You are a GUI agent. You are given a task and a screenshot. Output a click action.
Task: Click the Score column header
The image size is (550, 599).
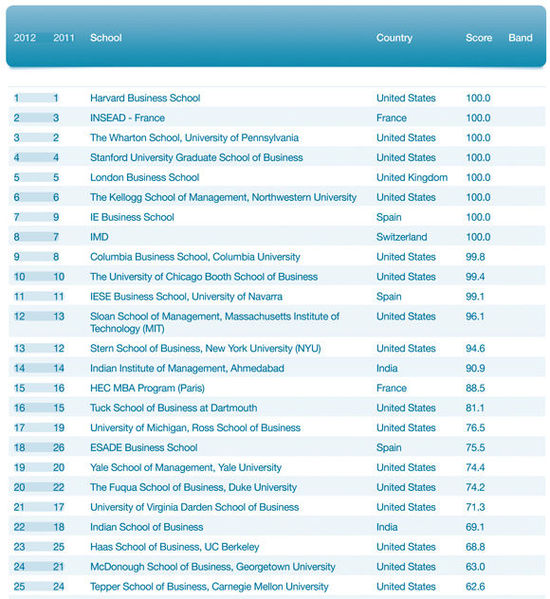coord(479,38)
